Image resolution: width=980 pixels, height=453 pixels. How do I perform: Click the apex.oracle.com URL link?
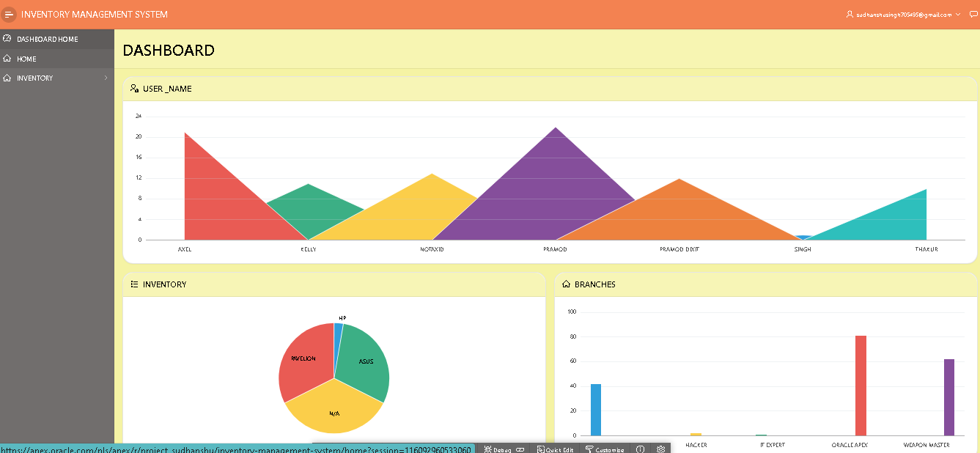235,448
